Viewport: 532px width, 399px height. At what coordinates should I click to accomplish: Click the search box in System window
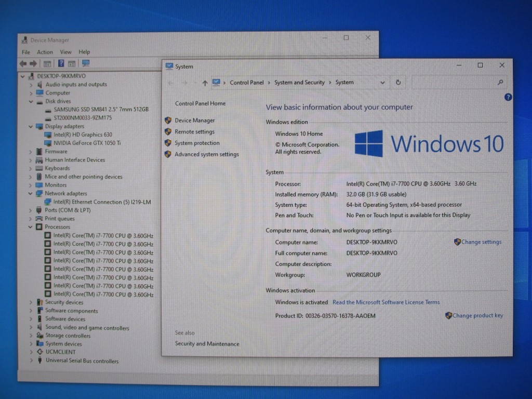pyautogui.click(x=458, y=83)
